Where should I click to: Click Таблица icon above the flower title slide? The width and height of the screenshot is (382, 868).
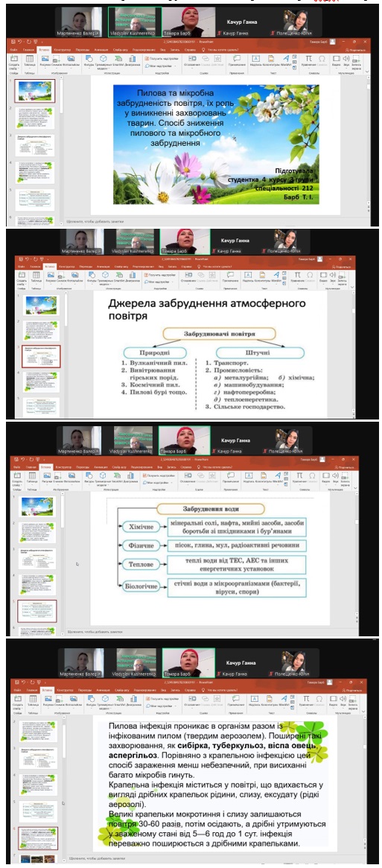tap(31, 60)
